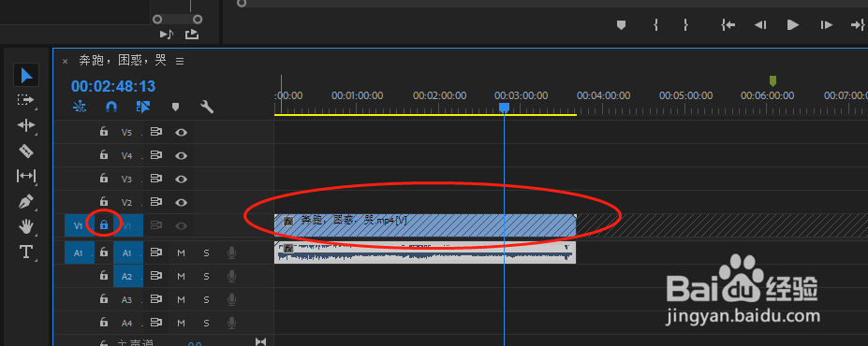This screenshot has width=868, height=346.
Task: Step forward one frame
Action: (x=827, y=25)
